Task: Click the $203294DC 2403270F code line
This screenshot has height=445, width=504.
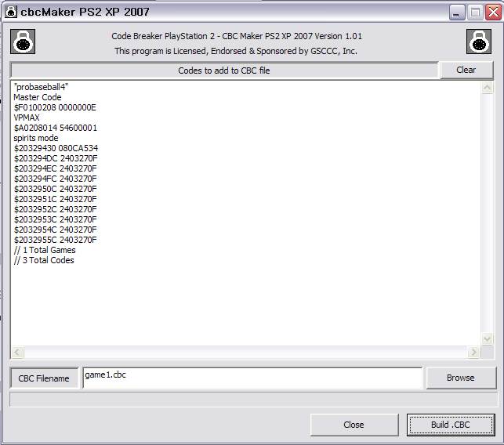Action: tap(56, 158)
